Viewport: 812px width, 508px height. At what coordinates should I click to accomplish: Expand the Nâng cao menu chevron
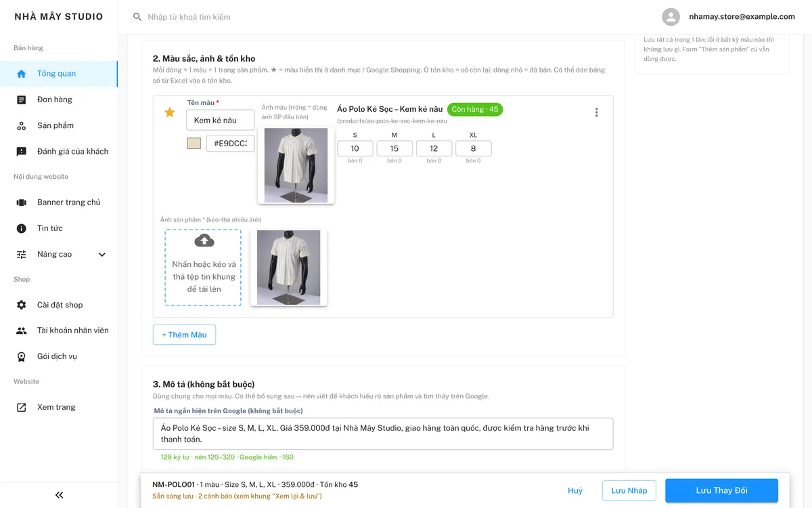click(x=102, y=255)
